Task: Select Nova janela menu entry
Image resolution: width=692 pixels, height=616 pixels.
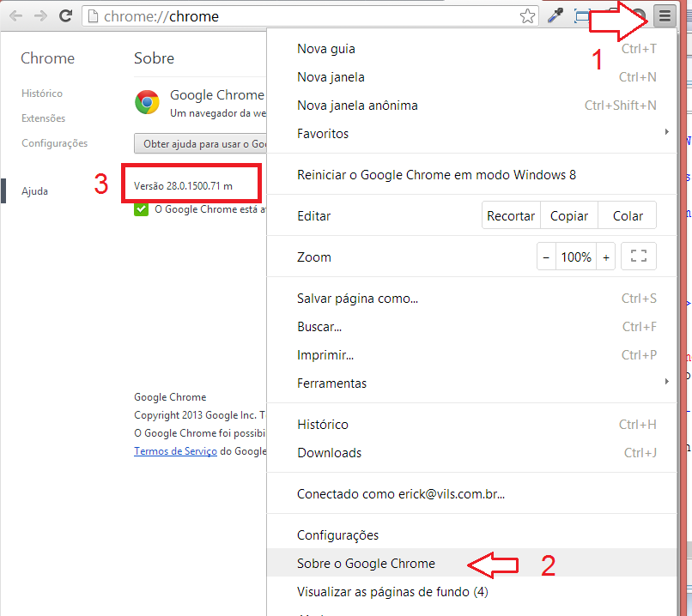Action: pos(471,77)
